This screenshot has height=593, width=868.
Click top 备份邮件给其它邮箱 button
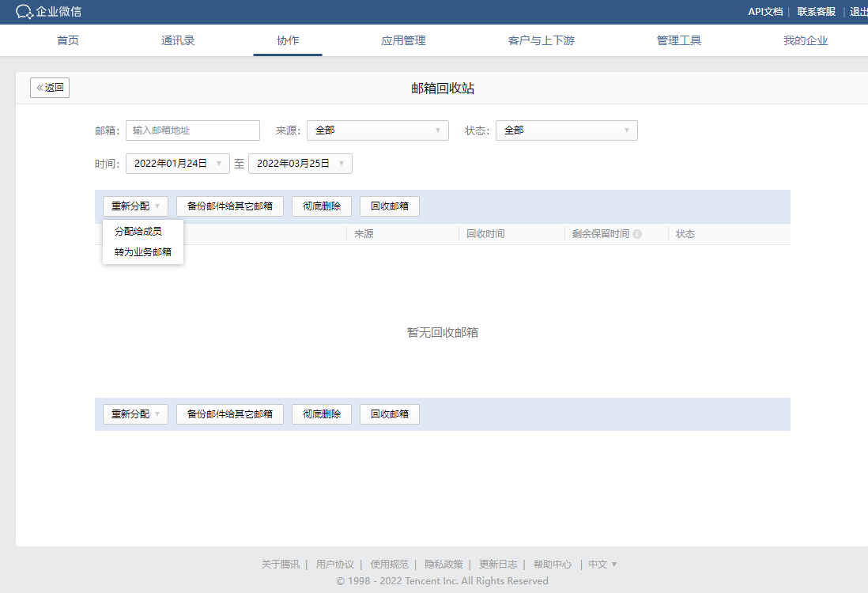230,206
